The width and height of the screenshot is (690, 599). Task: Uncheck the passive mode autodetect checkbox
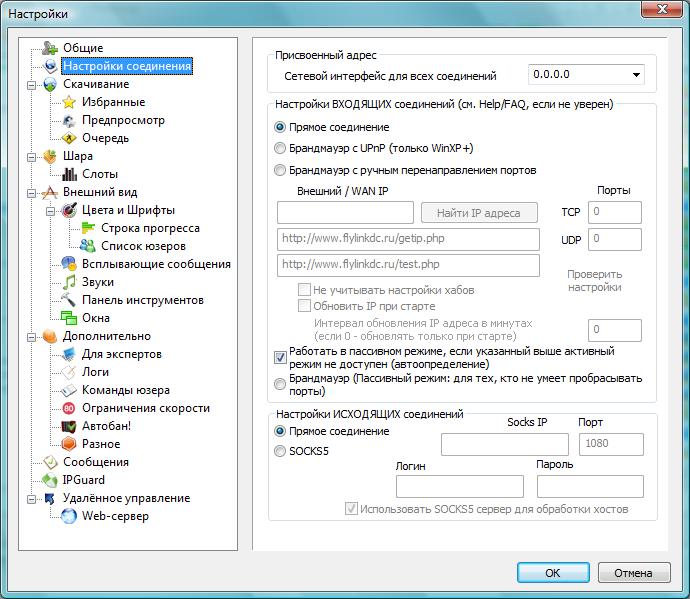(x=280, y=357)
